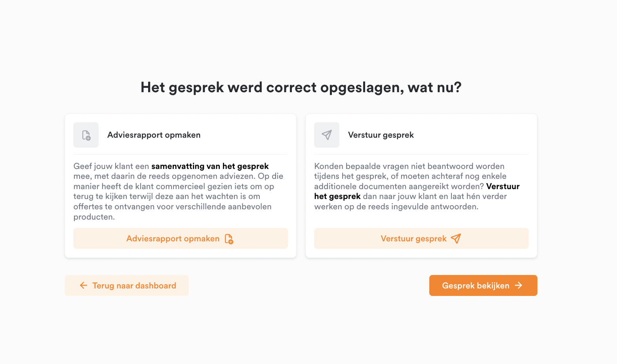Click the word 'producten' ending the left description
Image resolution: width=617 pixels, height=364 pixels.
(94, 217)
